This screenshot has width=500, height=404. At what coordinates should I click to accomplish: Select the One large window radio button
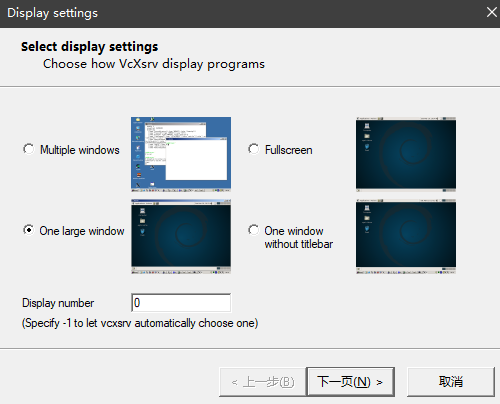29,230
